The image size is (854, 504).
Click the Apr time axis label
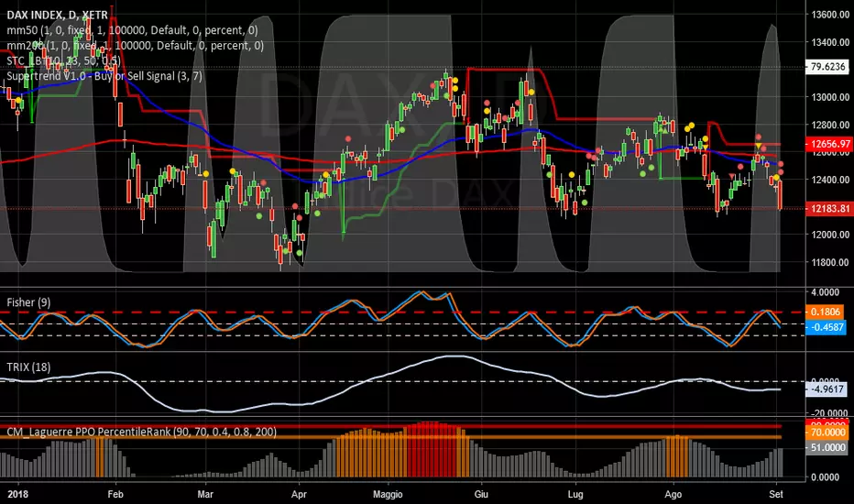(x=299, y=494)
